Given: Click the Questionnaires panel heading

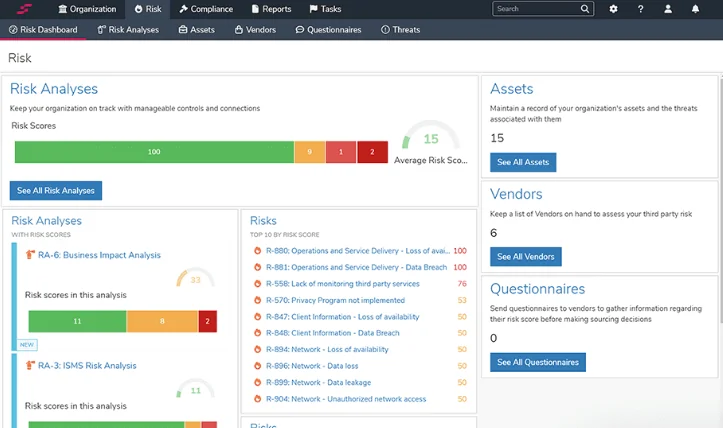Looking at the screenshot, I should click(x=537, y=289).
